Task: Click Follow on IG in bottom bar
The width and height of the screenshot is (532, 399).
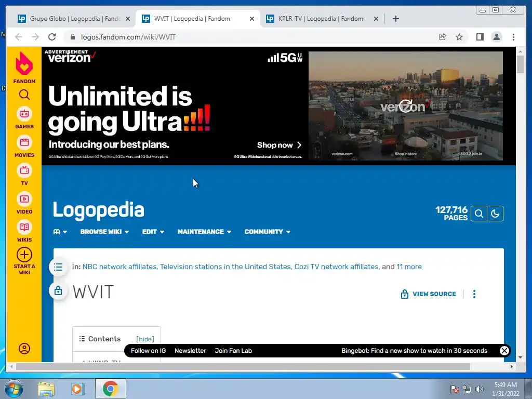Action: tap(148, 351)
